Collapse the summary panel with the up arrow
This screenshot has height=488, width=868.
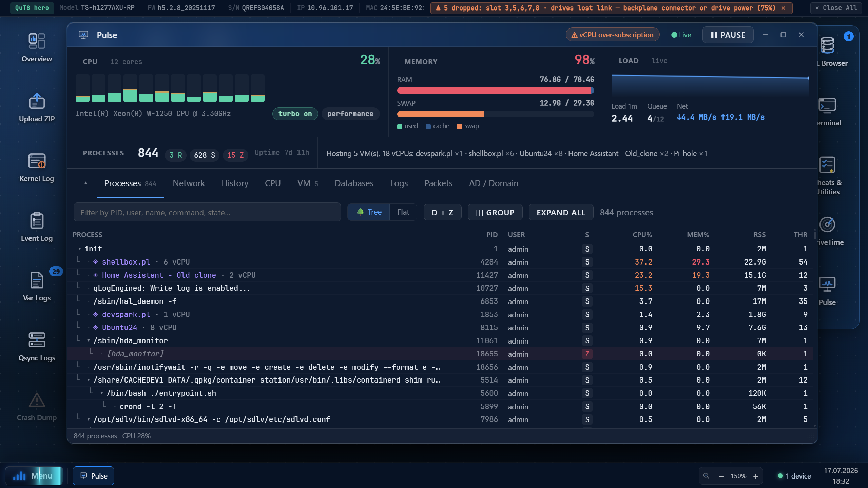(x=86, y=183)
